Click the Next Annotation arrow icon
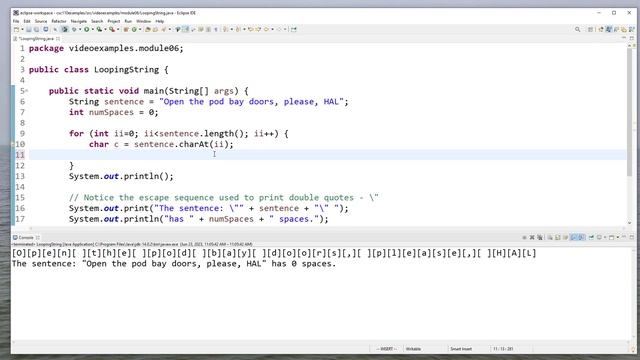 click(x=224, y=29)
